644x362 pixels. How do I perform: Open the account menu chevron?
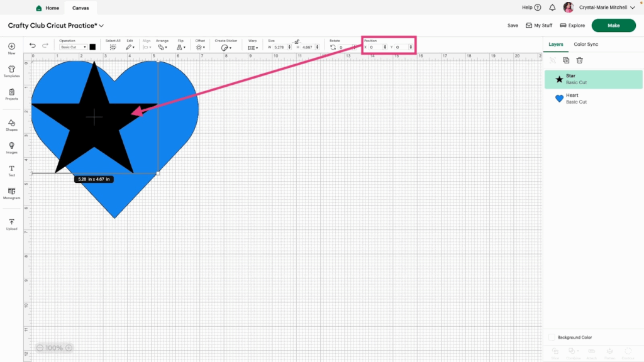[x=633, y=8]
